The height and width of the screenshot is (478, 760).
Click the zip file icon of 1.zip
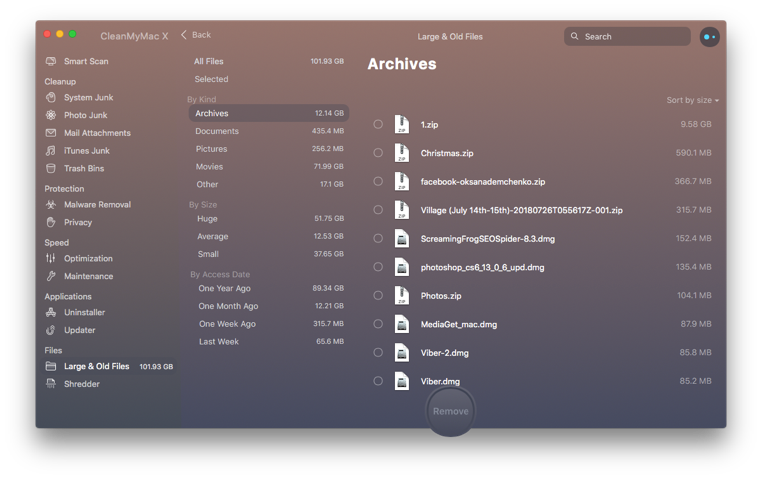[x=402, y=124]
